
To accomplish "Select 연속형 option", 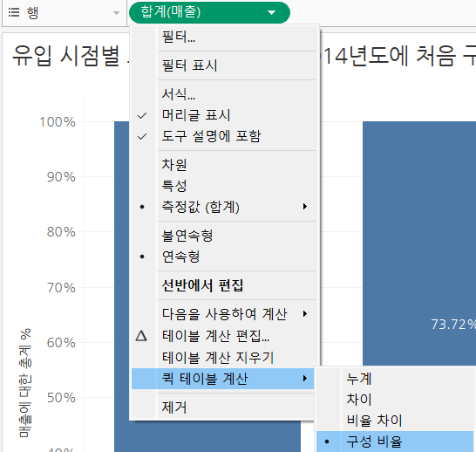I will 223,257.
